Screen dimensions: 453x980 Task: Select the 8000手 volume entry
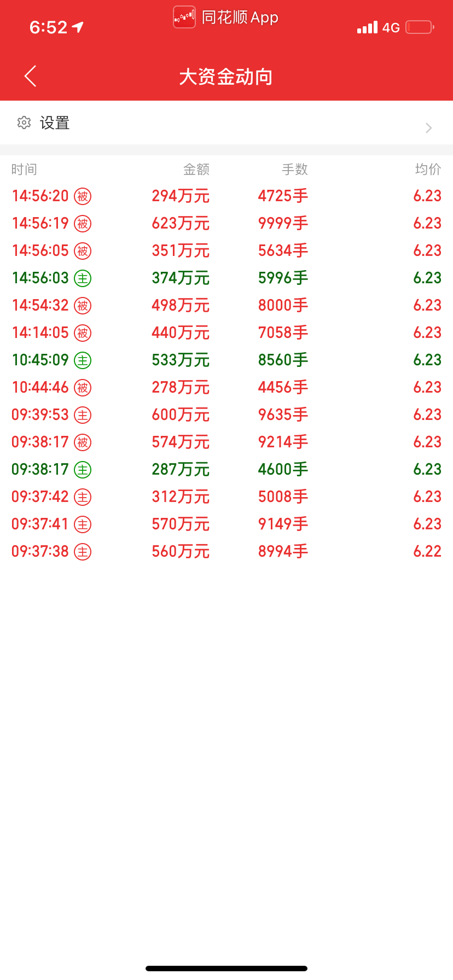pyautogui.click(x=283, y=305)
